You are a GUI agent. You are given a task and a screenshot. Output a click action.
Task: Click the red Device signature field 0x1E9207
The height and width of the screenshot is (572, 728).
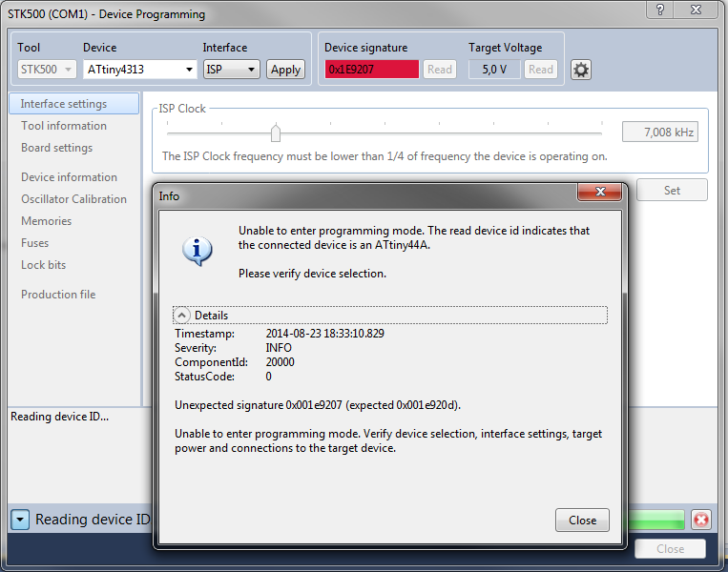pyautogui.click(x=372, y=70)
